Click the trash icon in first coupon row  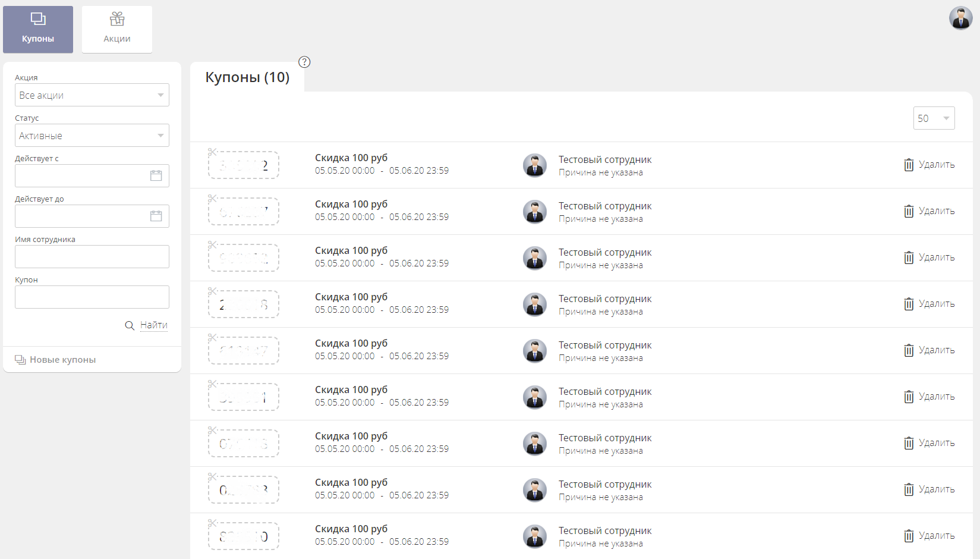(909, 165)
